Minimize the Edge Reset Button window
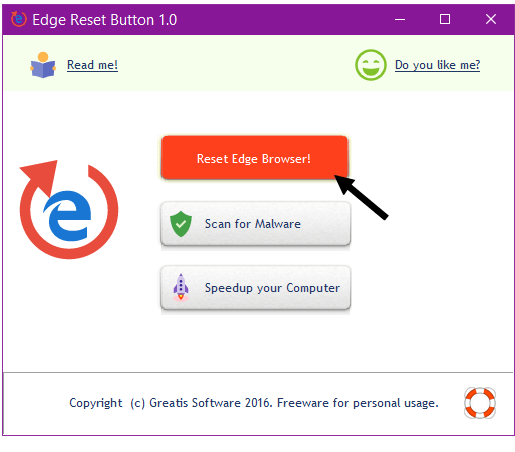 tap(400, 19)
